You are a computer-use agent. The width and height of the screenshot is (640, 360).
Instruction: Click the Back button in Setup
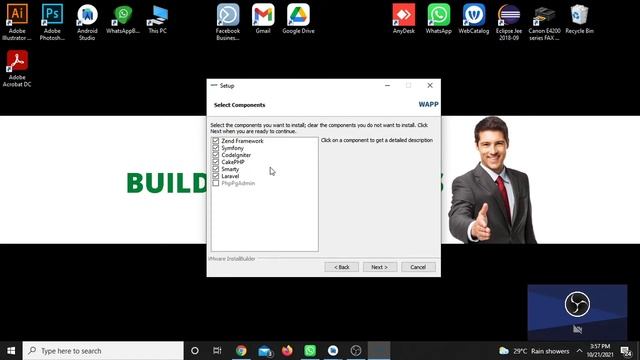[x=342, y=267]
